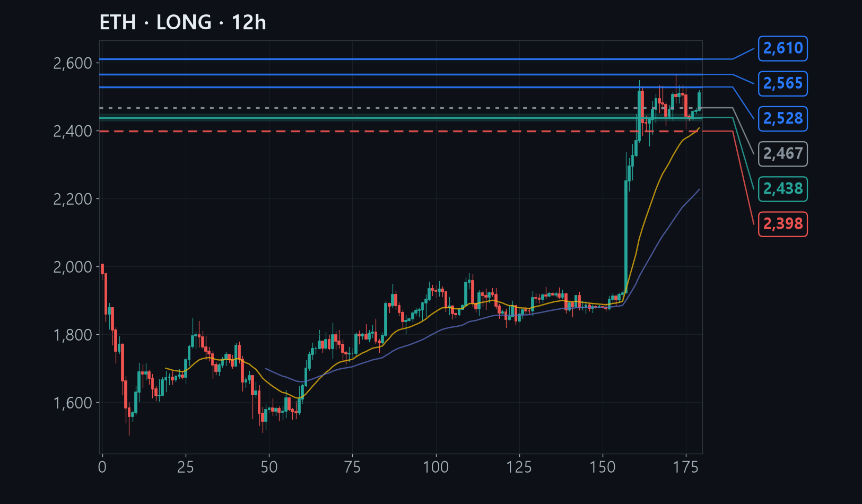Screen dimensions: 862x504
Task: Click the x-axis tick label 25
Action: [186, 467]
